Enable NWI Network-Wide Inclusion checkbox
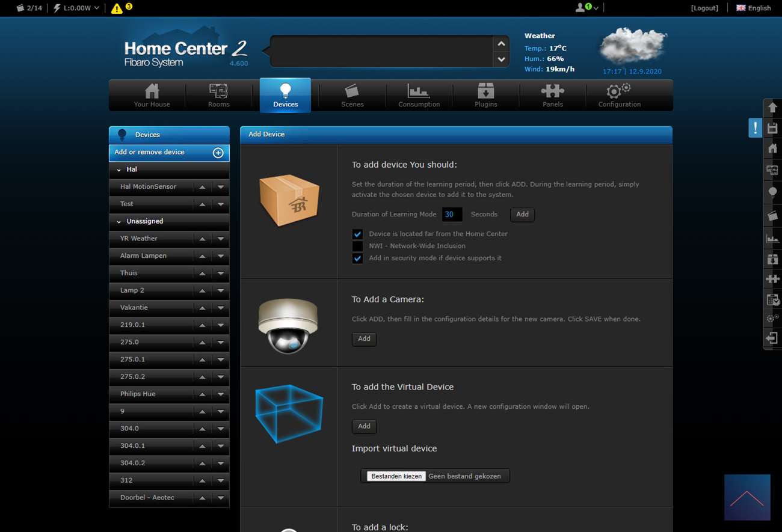Viewport: 782px width, 532px height. (357, 246)
